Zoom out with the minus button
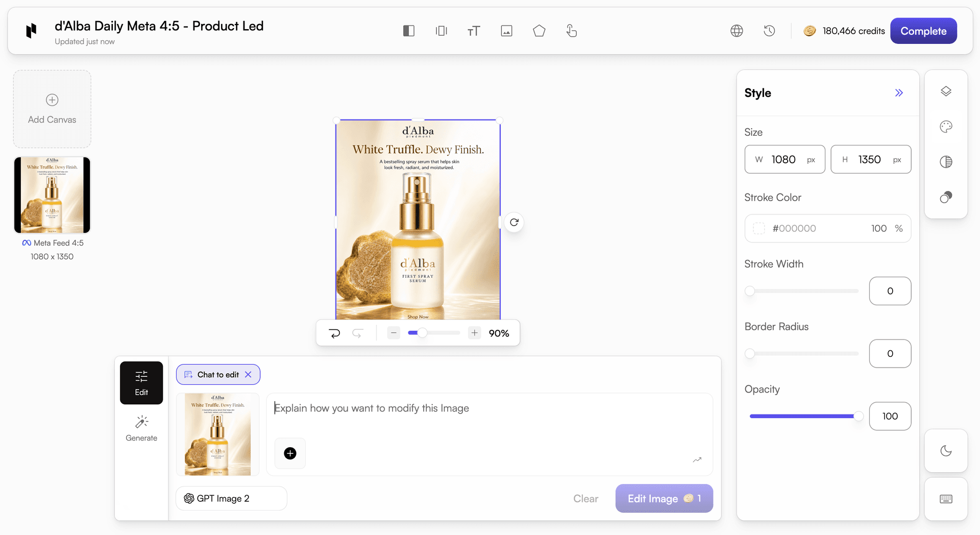 coord(394,333)
